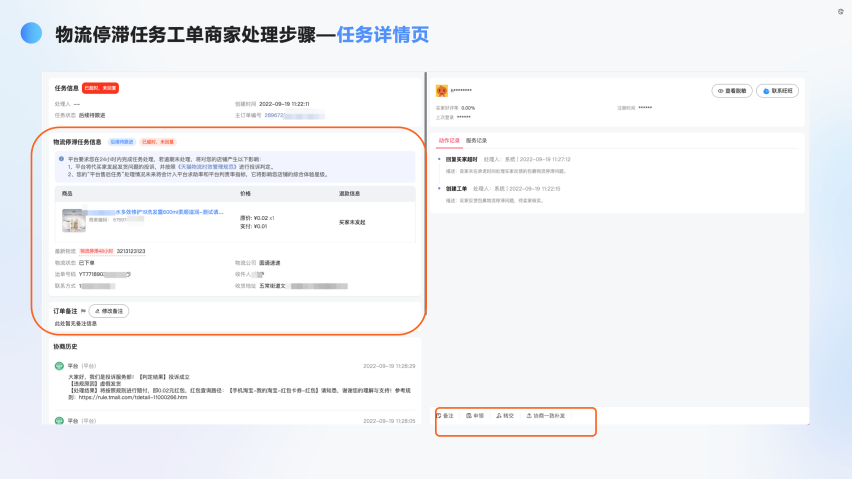Click the 圆通速递 logistics company value
This screenshot has height=479, width=852.
[x=270, y=263]
